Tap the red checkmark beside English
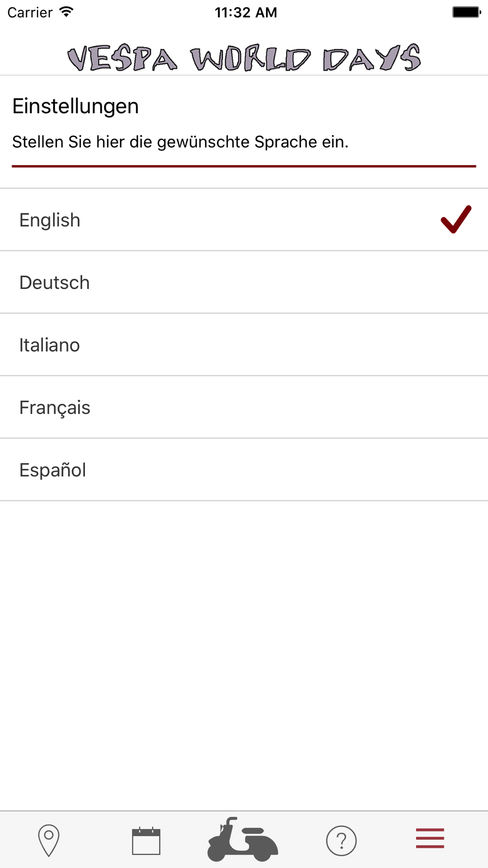The height and width of the screenshot is (868, 488). pyautogui.click(x=456, y=220)
